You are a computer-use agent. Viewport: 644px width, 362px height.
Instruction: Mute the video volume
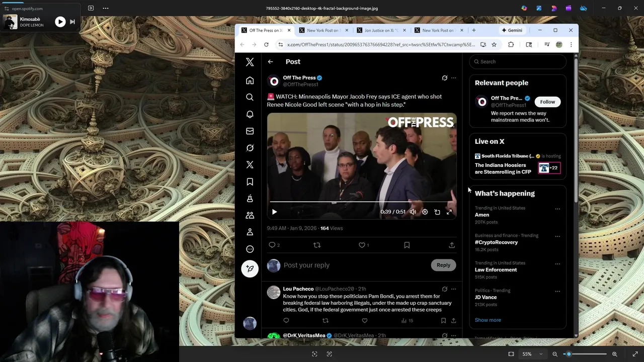pos(413,212)
